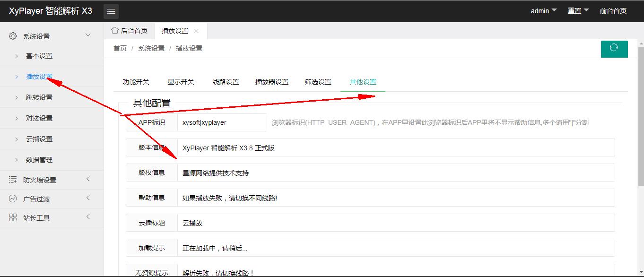Click the 其他配置 section heading

point(152,103)
